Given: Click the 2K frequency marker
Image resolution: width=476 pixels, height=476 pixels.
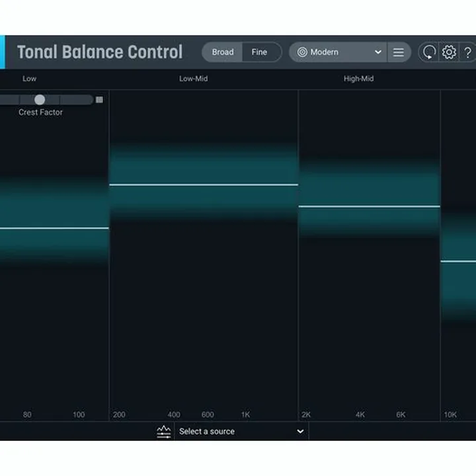Looking at the screenshot, I should click(306, 415).
